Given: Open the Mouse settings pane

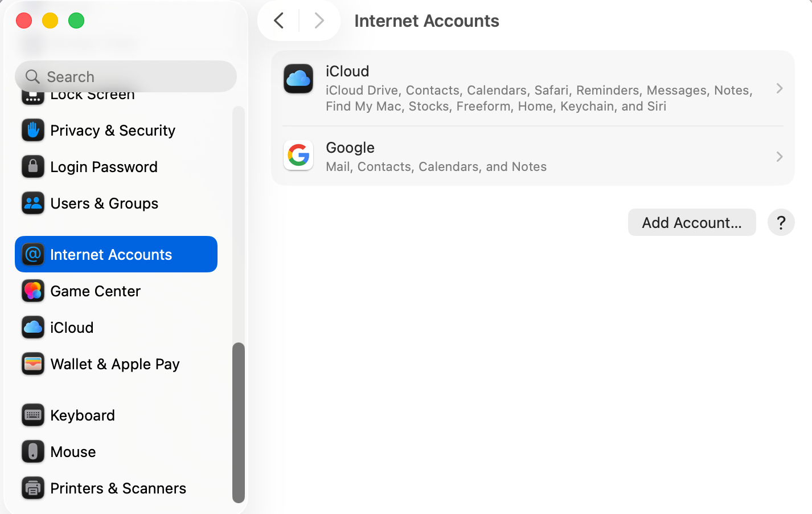Looking at the screenshot, I should [x=73, y=452].
